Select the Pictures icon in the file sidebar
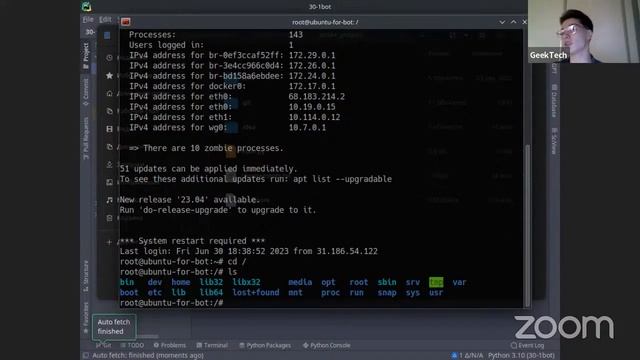The height and width of the screenshot is (360, 640). click(109, 182)
